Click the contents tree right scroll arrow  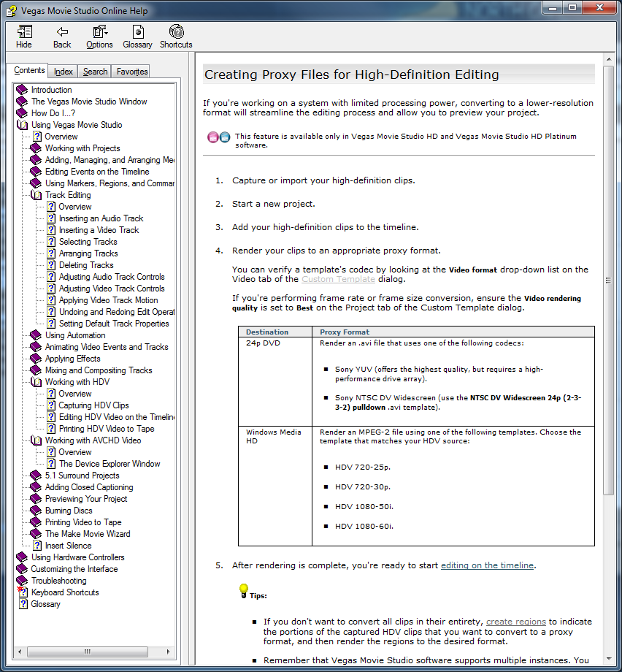(x=168, y=652)
